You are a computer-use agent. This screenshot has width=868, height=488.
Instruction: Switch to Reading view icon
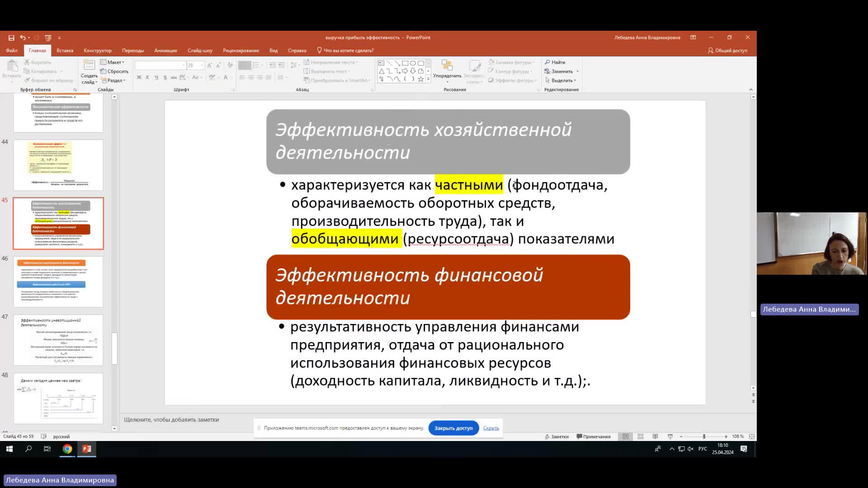tap(655, 436)
